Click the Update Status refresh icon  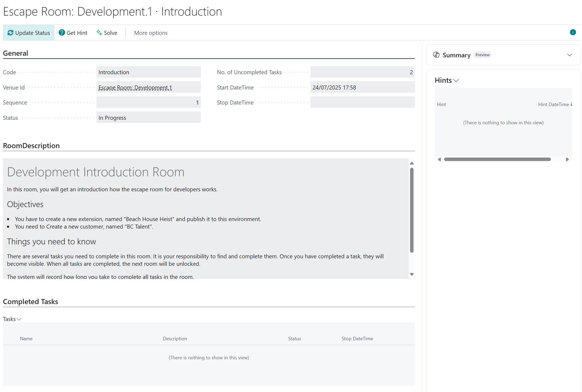10,33
